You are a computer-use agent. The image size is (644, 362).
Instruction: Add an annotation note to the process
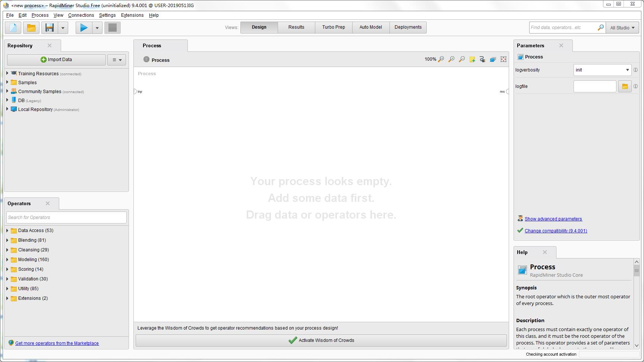click(x=472, y=59)
